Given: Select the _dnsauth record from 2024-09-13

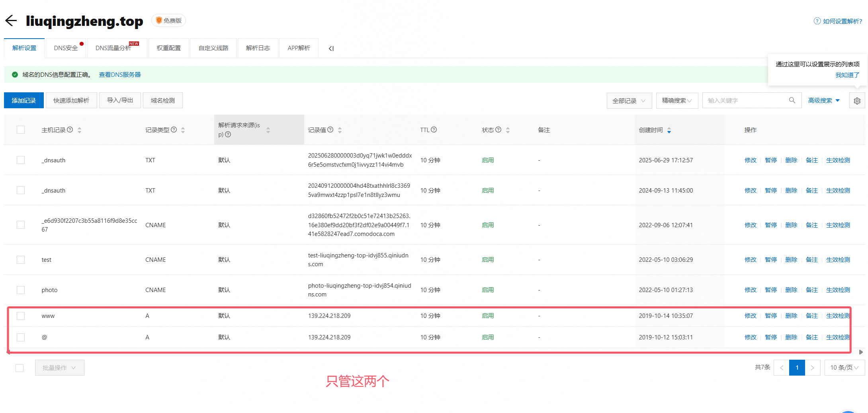Looking at the screenshot, I should 21,190.
